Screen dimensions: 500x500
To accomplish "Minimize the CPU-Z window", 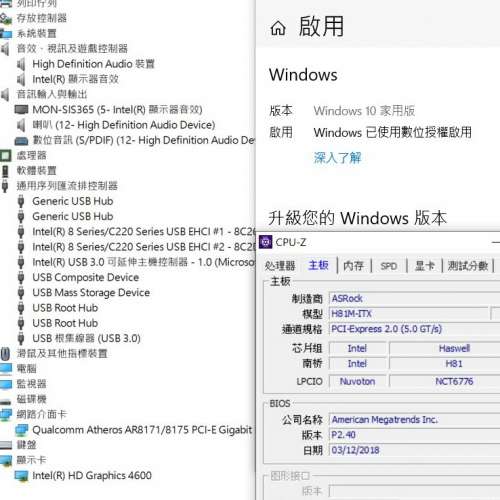I will [x=496, y=242].
